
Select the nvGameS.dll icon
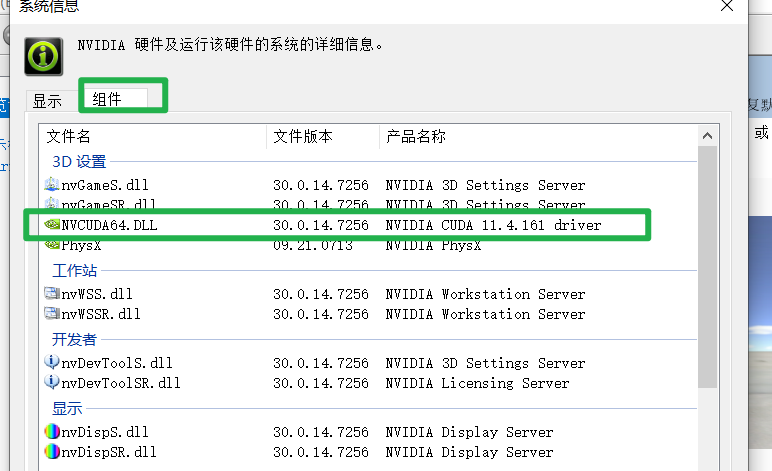52,185
